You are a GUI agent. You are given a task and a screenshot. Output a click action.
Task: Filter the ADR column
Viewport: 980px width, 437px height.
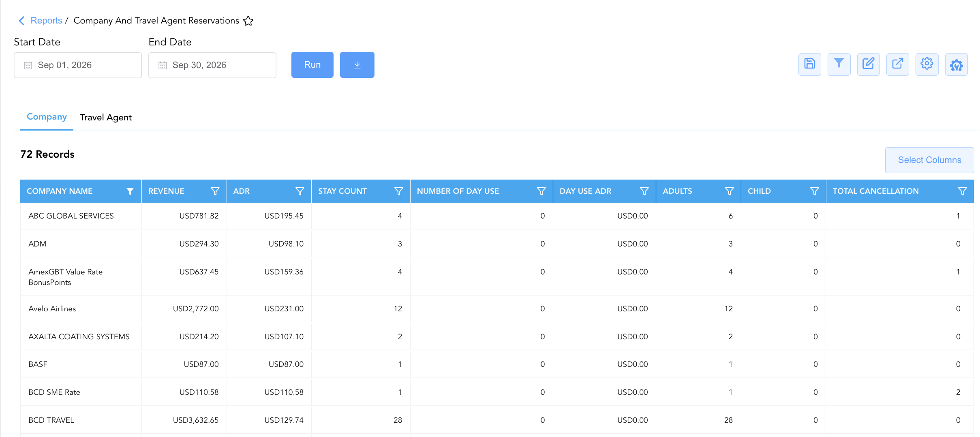[300, 191]
